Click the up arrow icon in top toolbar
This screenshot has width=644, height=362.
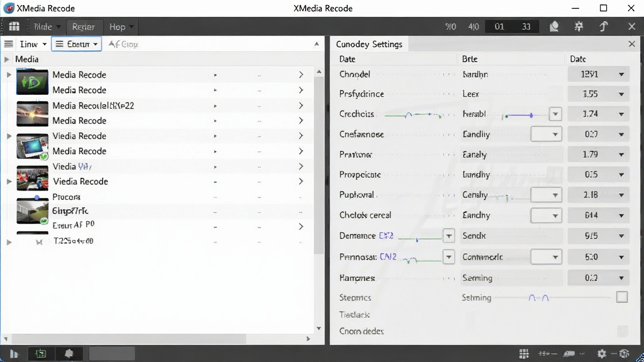coord(603,26)
